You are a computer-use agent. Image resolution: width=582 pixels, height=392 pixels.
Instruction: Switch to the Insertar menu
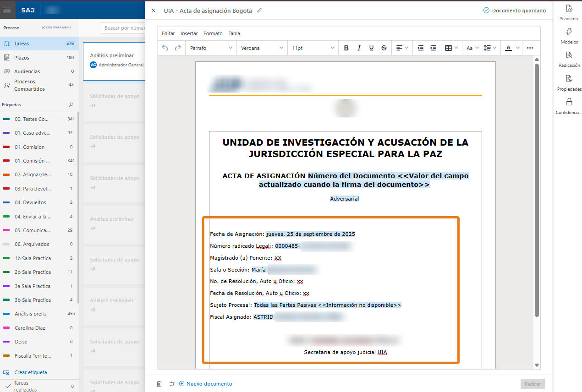click(189, 33)
